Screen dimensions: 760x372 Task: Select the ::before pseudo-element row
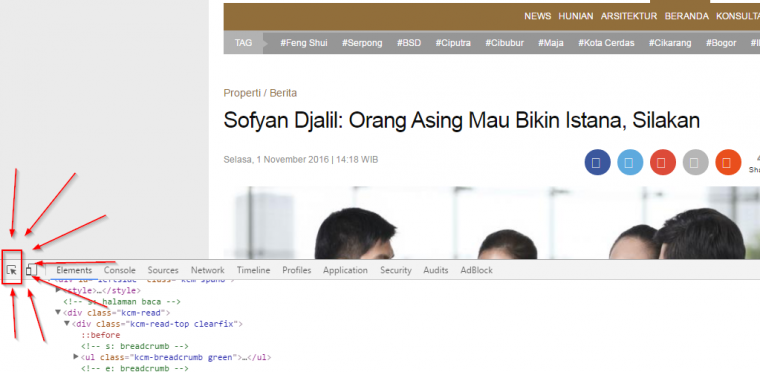pos(100,335)
